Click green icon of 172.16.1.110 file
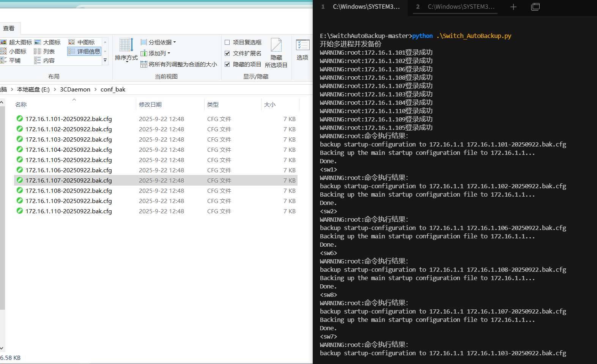 [20, 211]
